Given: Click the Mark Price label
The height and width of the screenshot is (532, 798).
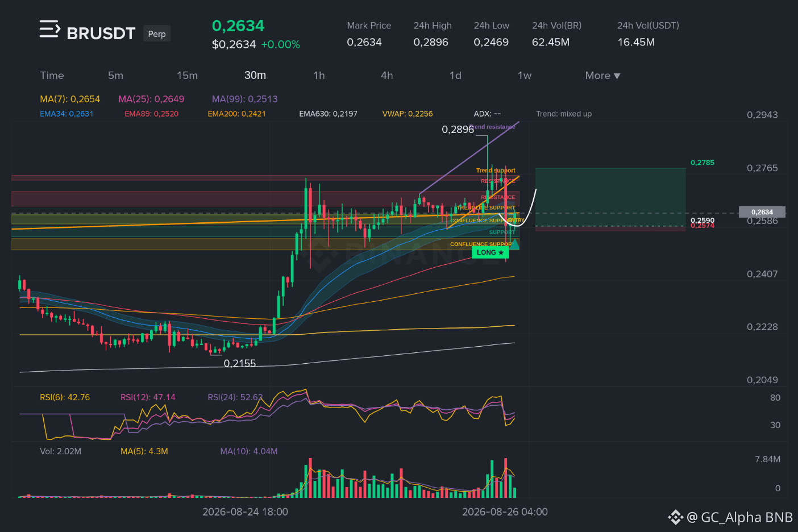Looking at the screenshot, I should point(369,26).
